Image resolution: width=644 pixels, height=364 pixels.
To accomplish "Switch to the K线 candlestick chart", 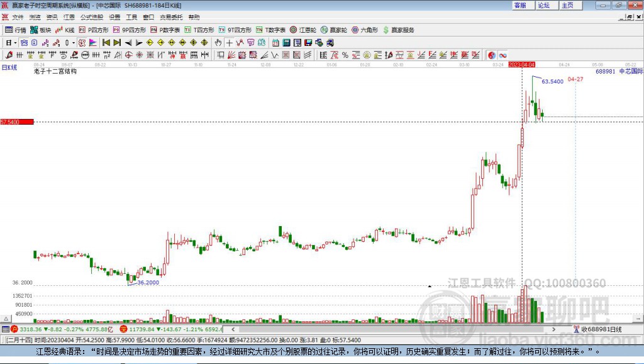I will (x=65, y=30).
